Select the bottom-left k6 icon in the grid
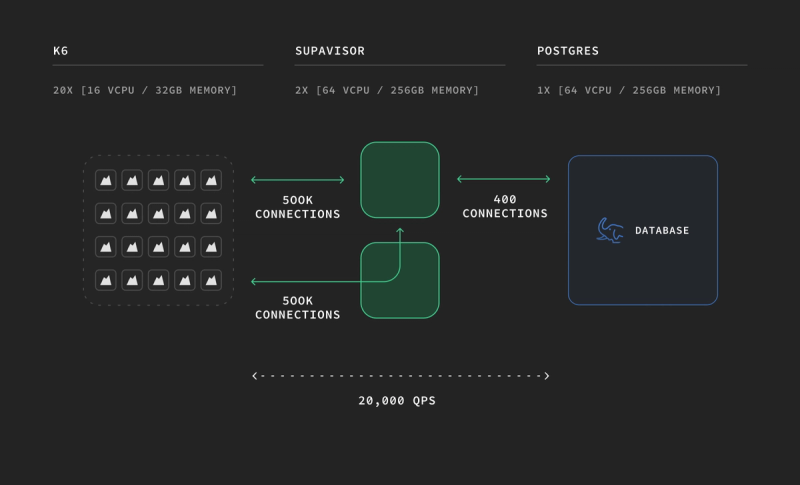The height and width of the screenshot is (485, 800). [106, 280]
